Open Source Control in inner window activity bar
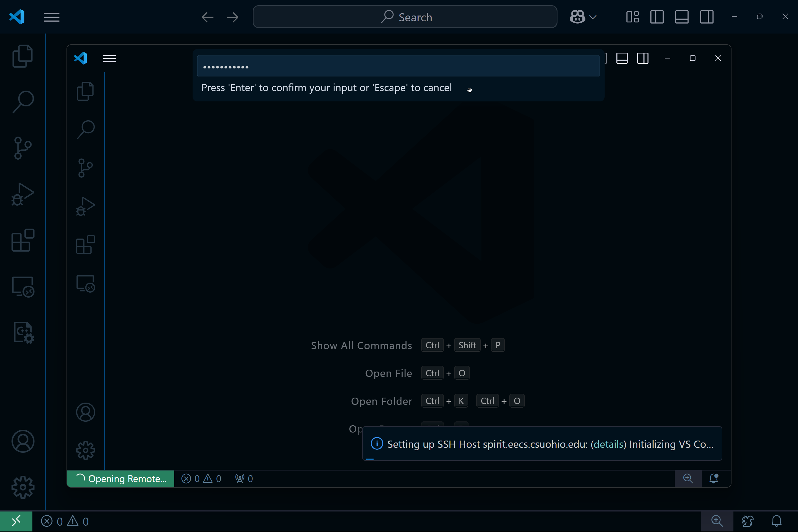The height and width of the screenshot is (532, 798). (85, 168)
